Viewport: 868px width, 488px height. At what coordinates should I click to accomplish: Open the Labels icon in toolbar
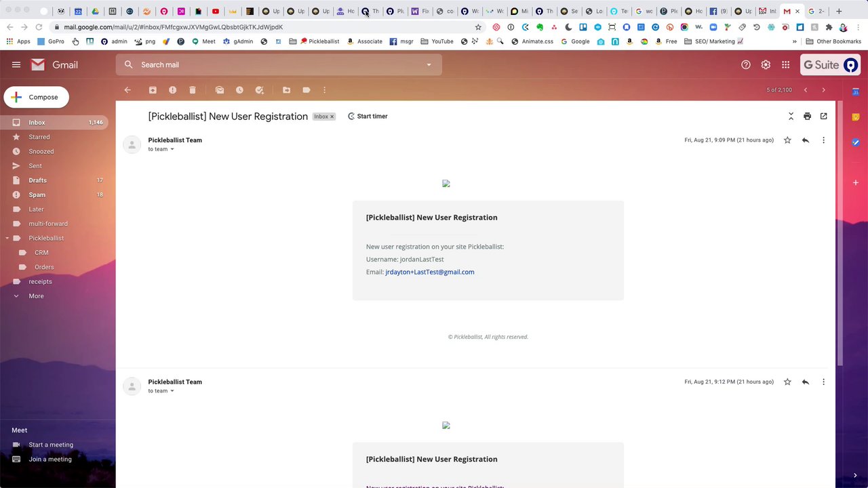[x=307, y=90]
